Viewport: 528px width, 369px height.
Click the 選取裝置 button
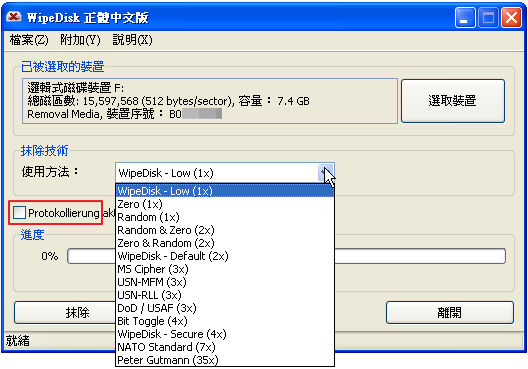pos(453,101)
